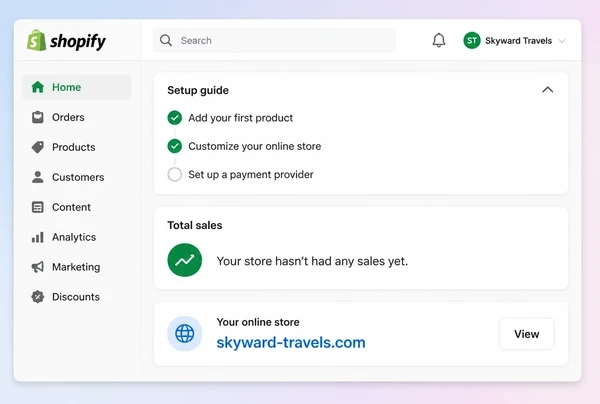Click the Marketing megaphone icon
The height and width of the screenshot is (404, 600).
click(x=38, y=267)
